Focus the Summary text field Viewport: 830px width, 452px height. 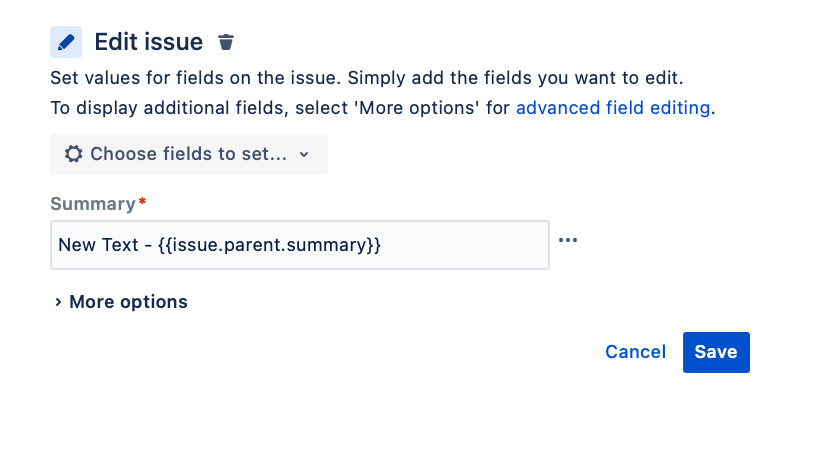coord(300,245)
